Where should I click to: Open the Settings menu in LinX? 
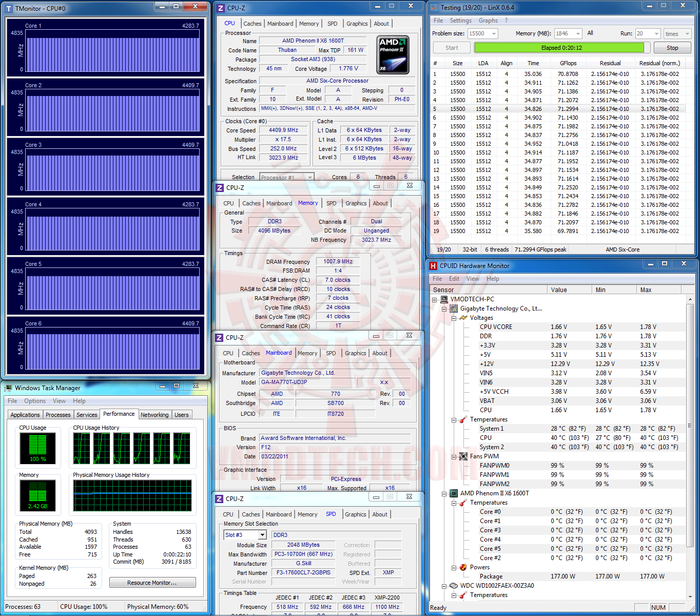tap(461, 21)
